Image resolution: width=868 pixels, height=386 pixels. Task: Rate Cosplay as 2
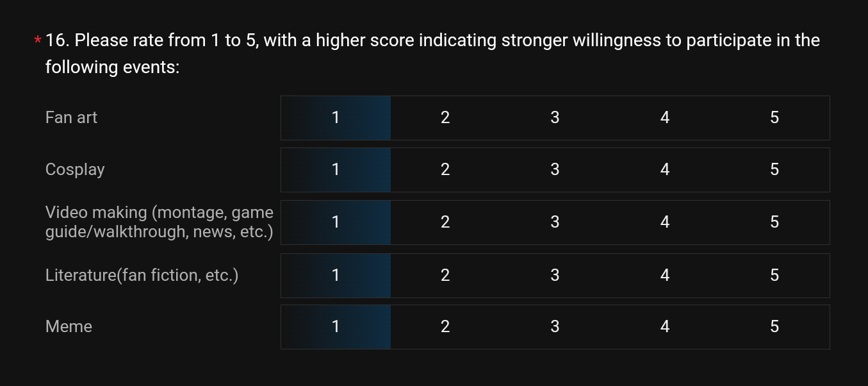445,170
